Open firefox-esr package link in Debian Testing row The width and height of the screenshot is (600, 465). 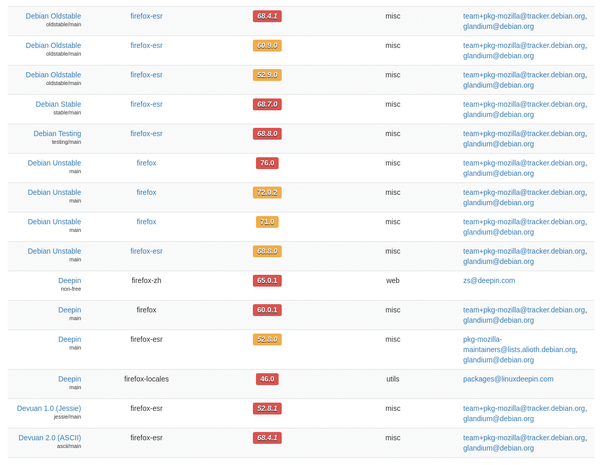click(147, 134)
